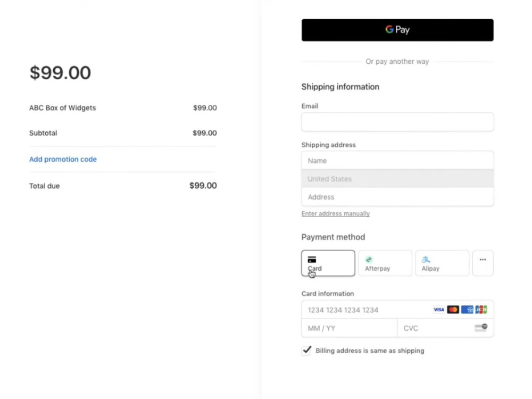The image size is (532, 399).
Task: Click the credit card icon in Card tab
Action: pos(312,260)
